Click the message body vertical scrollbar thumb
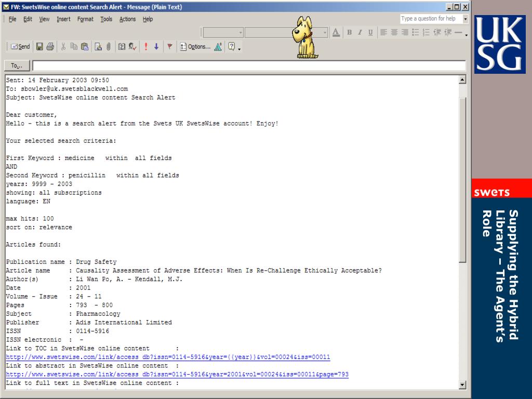This screenshot has width=532, height=399. [x=462, y=180]
